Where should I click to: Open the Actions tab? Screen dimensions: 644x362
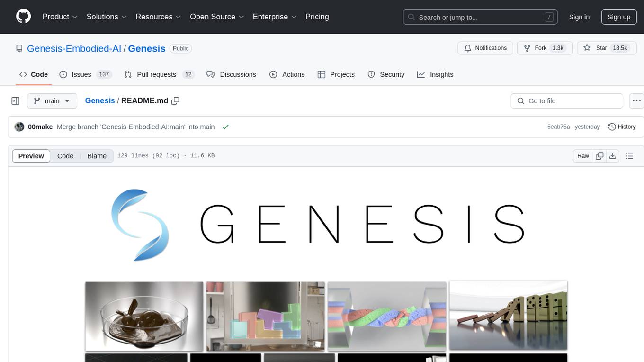pyautogui.click(x=287, y=74)
